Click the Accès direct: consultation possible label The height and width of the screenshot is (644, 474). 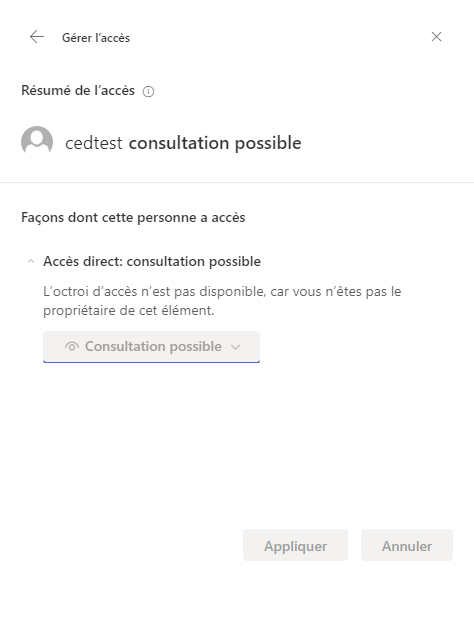point(152,262)
